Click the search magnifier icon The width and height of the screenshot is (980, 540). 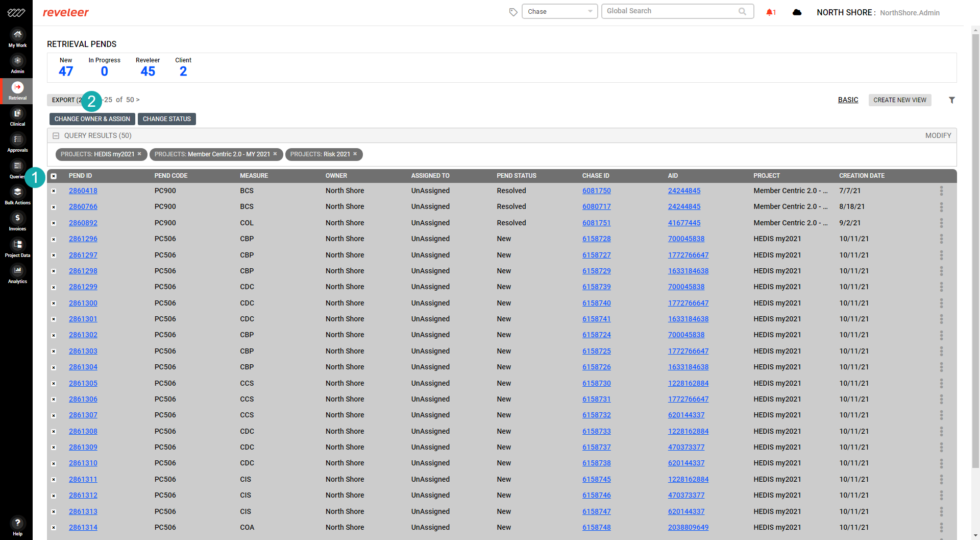742,11
